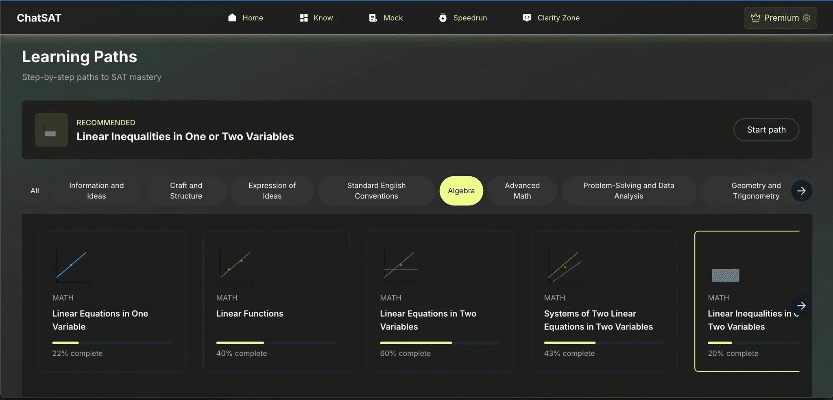Select the Mock test icon
833x400 pixels.
(x=373, y=18)
